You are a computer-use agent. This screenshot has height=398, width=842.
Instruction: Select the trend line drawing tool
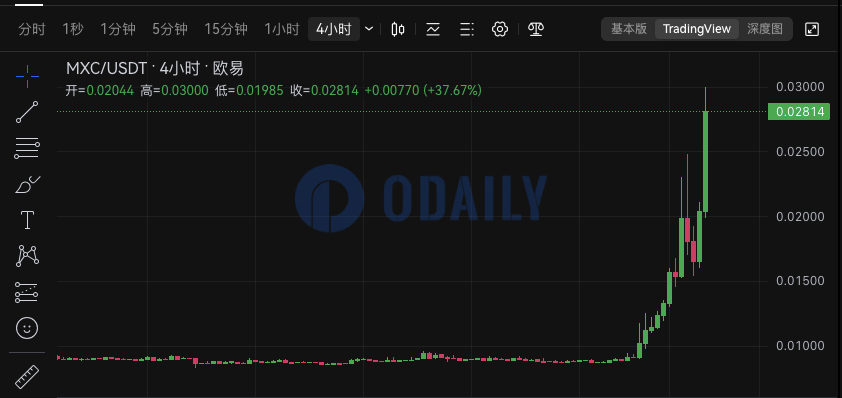tap(27, 112)
